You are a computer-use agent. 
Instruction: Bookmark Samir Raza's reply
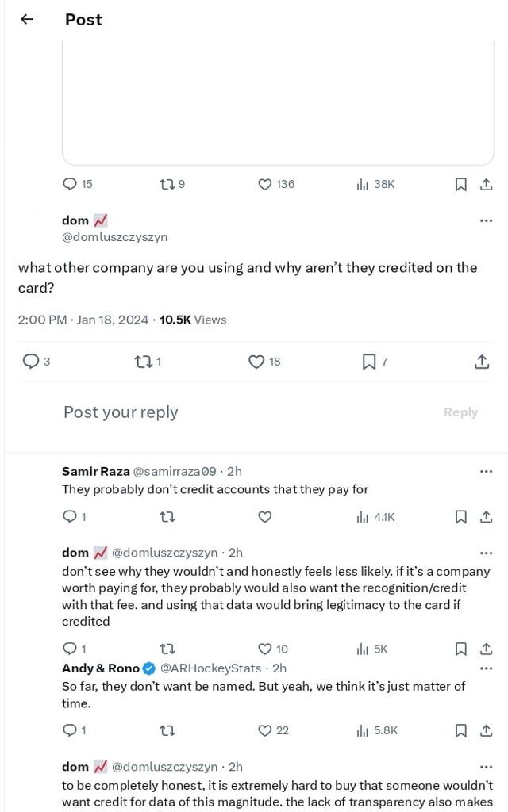coord(460,517)
